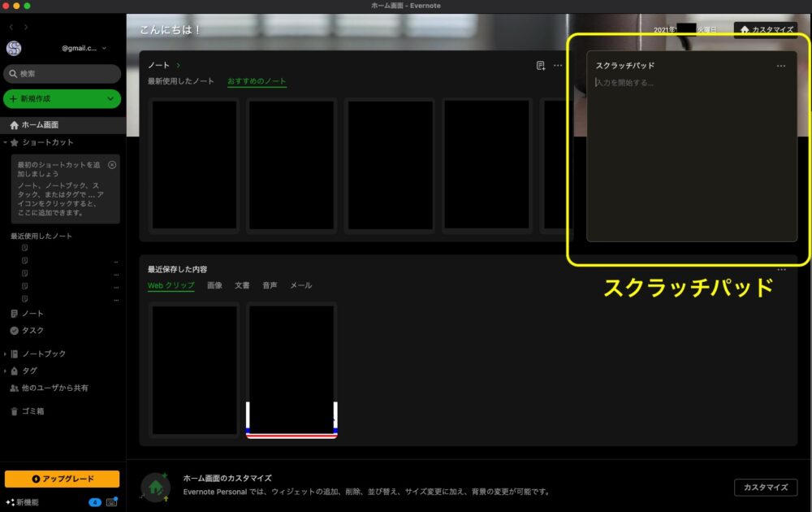Click the account avatar picture

14,48
